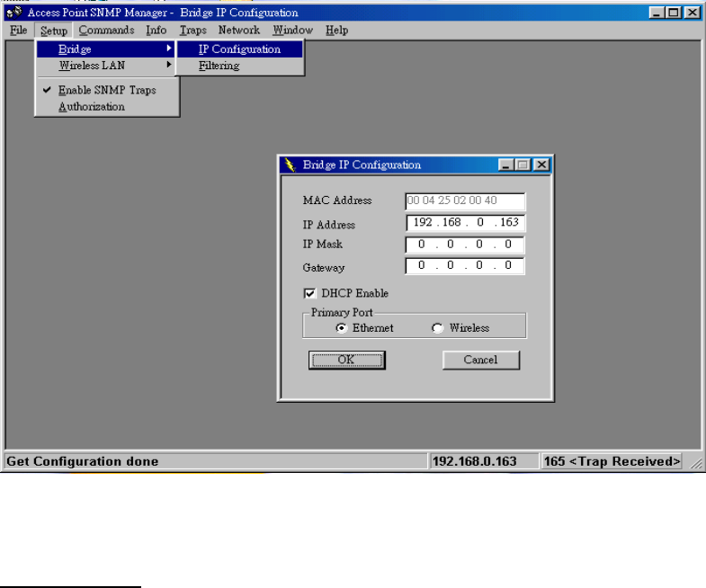The height and width of the screenshot is (588, 706).
Task: Open the Commands menu
Action: (x=106, y=31)
